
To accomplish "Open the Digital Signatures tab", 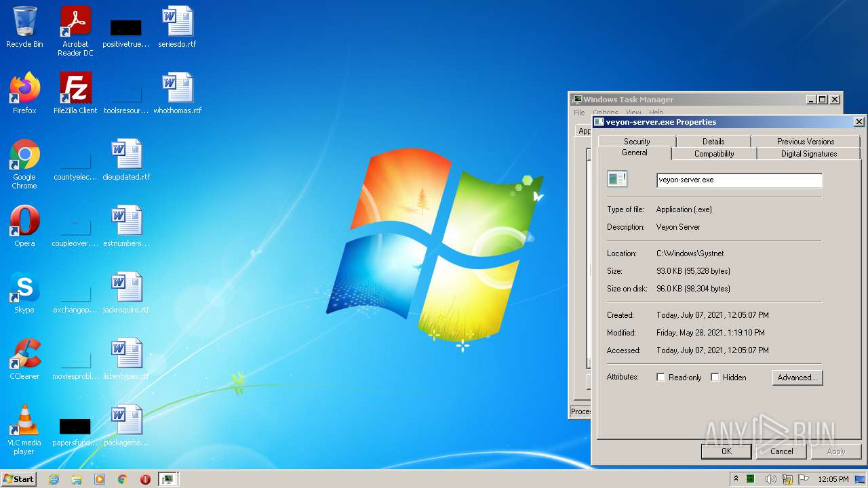I will pos(809,154).
